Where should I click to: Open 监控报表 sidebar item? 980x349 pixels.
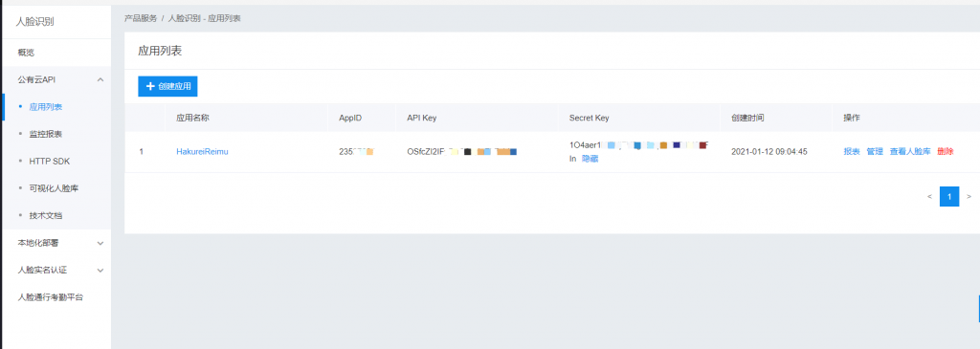tap(46, 134)
